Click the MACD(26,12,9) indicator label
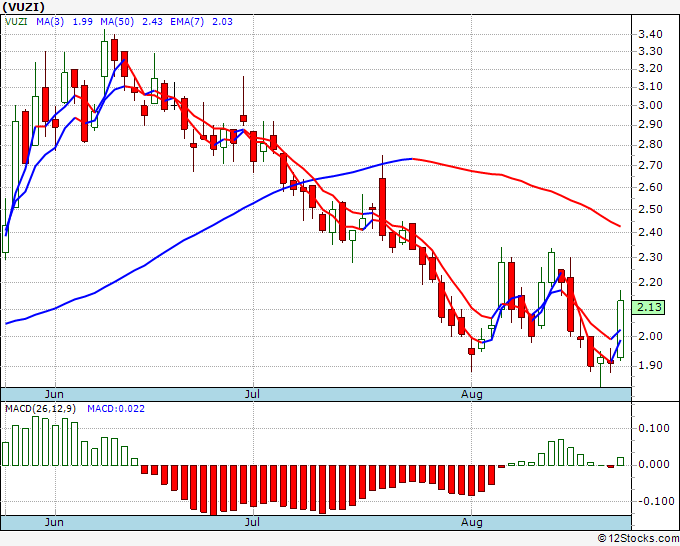This screenshot has width=680, height=546. [x=40, y=409]
